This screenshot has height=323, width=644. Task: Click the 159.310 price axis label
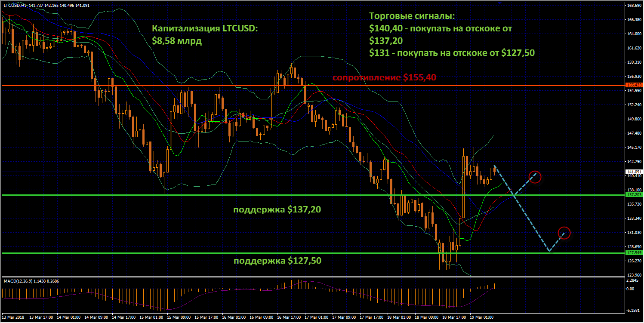(x=635, y=62)
